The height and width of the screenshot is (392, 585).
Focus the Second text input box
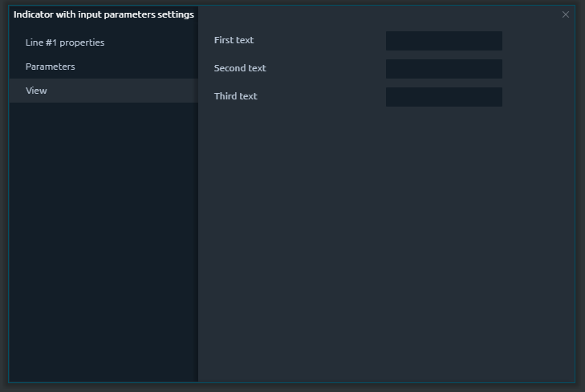pos(444,69)
